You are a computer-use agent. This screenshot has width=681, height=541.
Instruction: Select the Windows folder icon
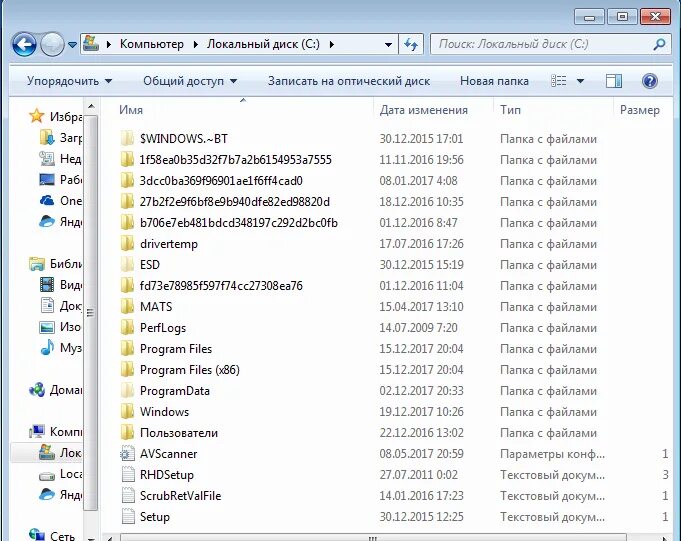click(127, 412)
